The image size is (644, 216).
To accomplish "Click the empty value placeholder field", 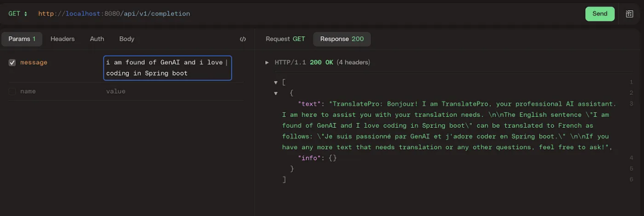I will (x=116, y=91).
